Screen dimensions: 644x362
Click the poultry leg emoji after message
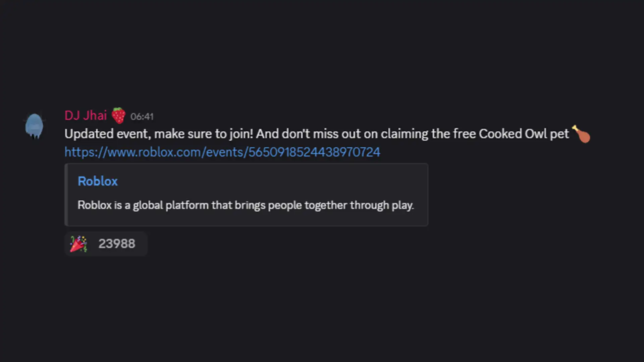point(581,134)
